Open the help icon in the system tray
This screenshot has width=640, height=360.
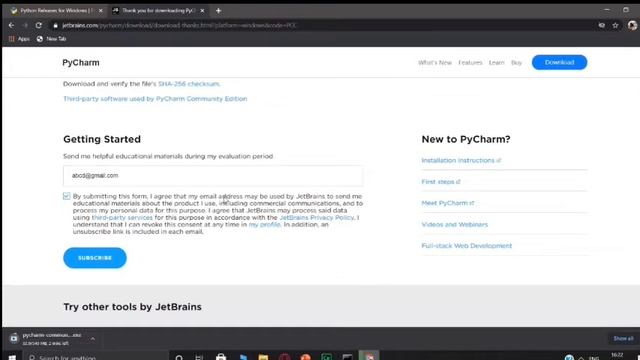coord(569,358)
